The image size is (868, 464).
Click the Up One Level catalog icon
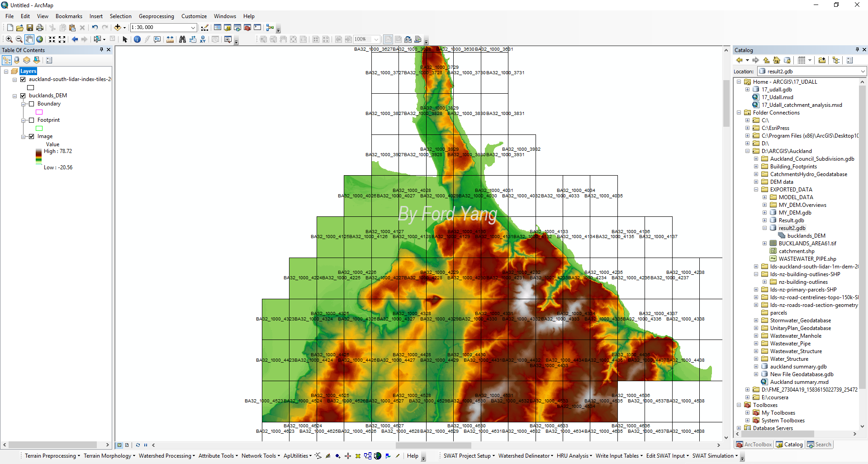coord(766,60)
